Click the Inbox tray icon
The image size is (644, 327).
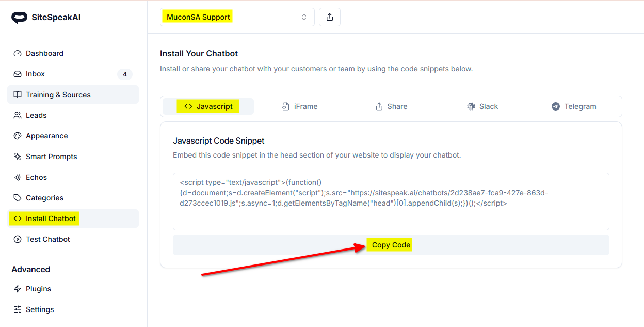pos(18,74)
